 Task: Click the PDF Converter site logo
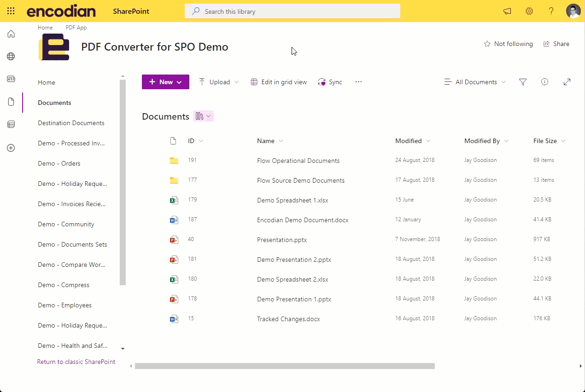(x=54, y=47)
